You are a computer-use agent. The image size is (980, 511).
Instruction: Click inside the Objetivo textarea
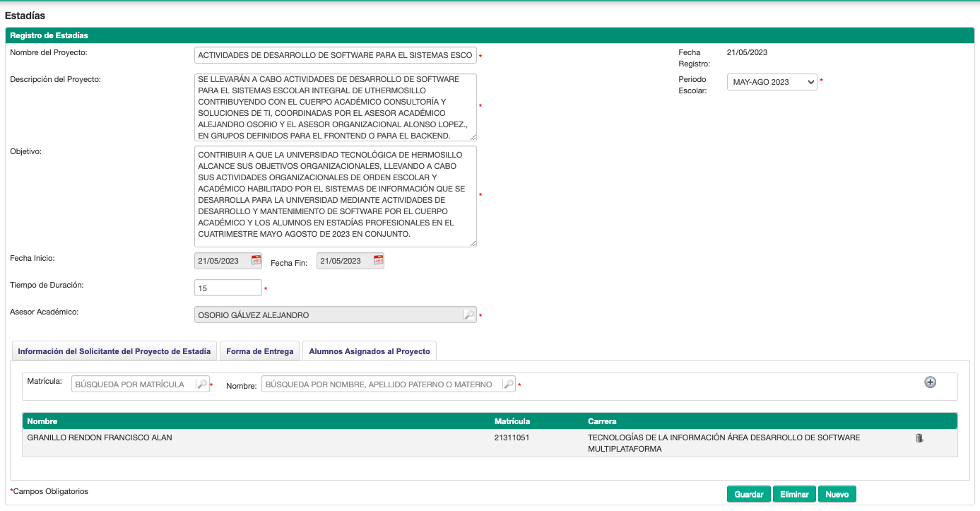[x=335, y=196]
